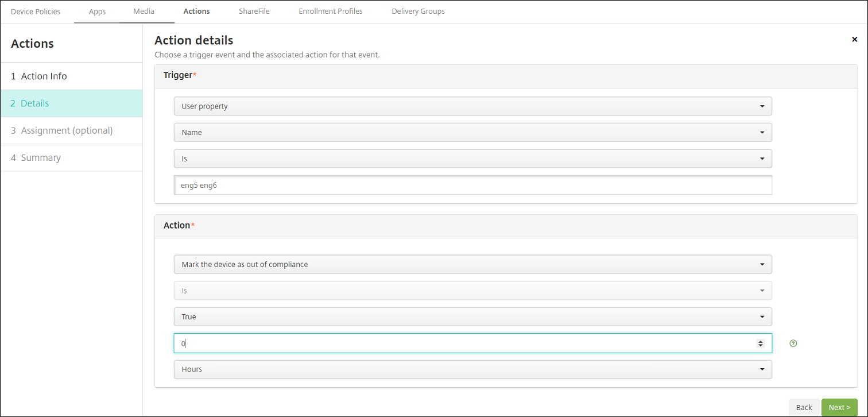Screen dimensions: 868x417
Task: Open the 'Mark the device as out of compliance' dropdown
Action: pyautogui.click(x=472, y=264)
